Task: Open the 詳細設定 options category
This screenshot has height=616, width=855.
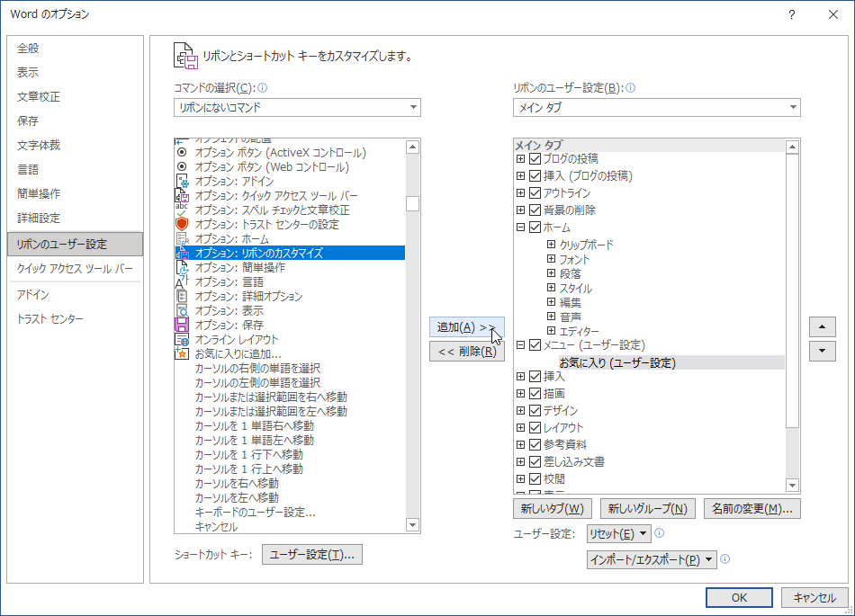Action: coord(76,218)
